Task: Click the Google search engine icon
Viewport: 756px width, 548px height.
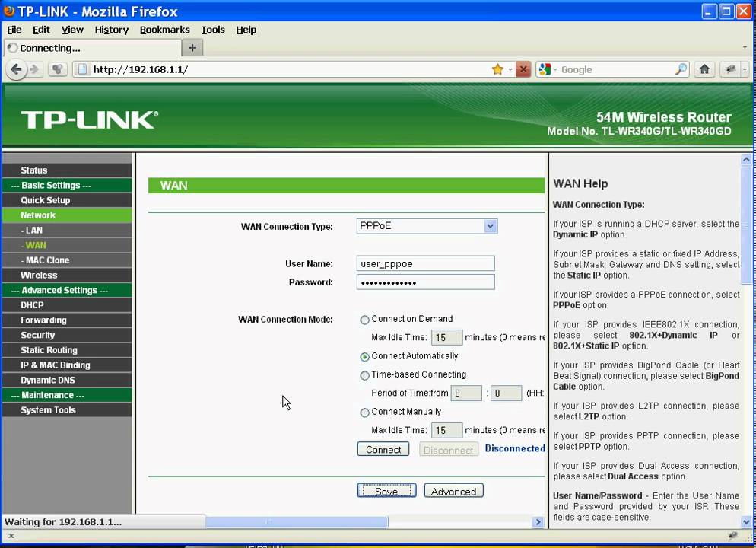Action: (545, 69)
